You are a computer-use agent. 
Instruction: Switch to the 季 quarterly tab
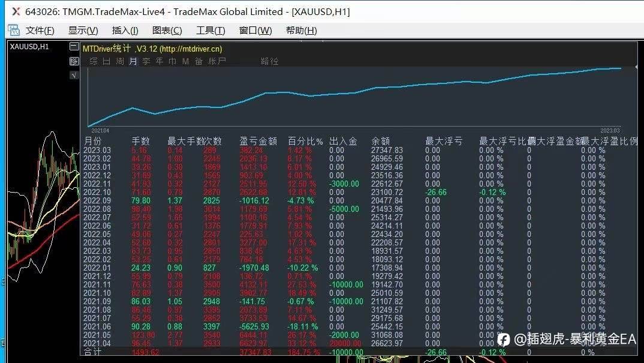(x=146, y=61)
